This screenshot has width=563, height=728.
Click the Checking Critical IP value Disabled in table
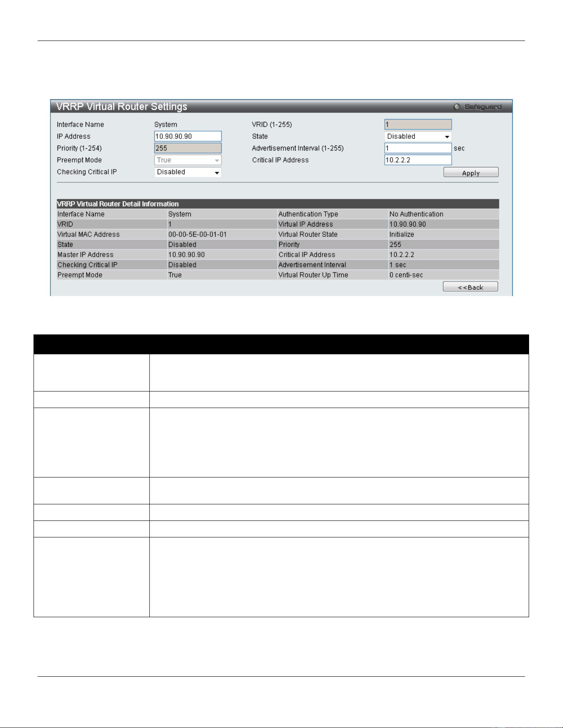click(182, 265)
